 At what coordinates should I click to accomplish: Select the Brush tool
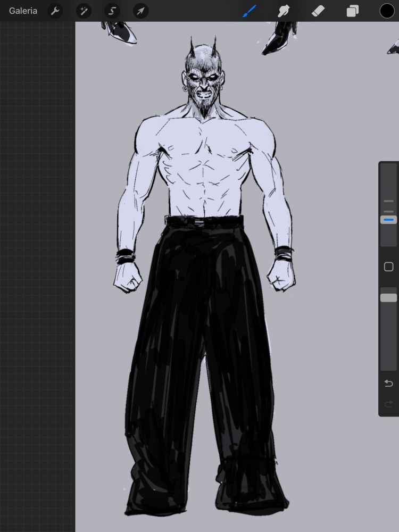click(250, 11)
